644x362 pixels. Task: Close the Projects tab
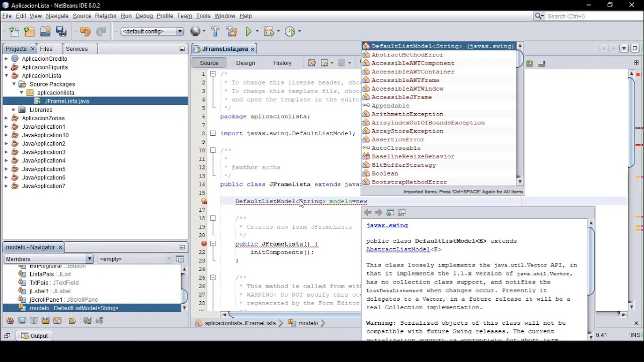[33, 49]
